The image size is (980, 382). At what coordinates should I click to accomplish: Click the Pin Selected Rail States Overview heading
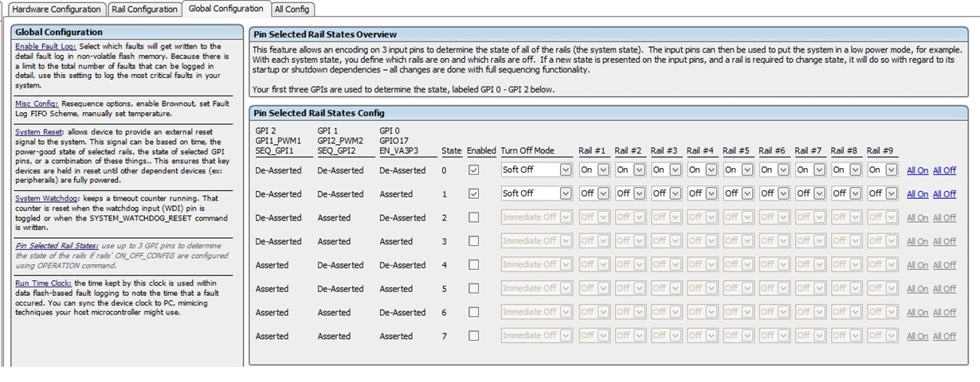pyautogui.click(x=325, y=34)
